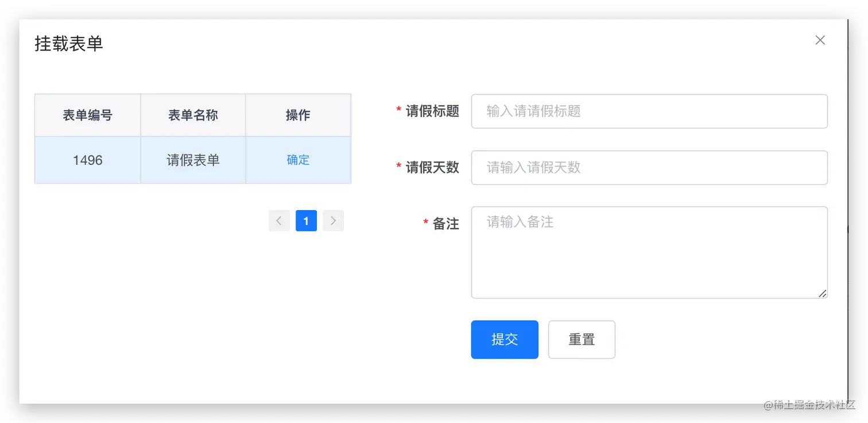868x423 pixels.
Task: Click the 请假标题 field label
Action: click(432, 111)
